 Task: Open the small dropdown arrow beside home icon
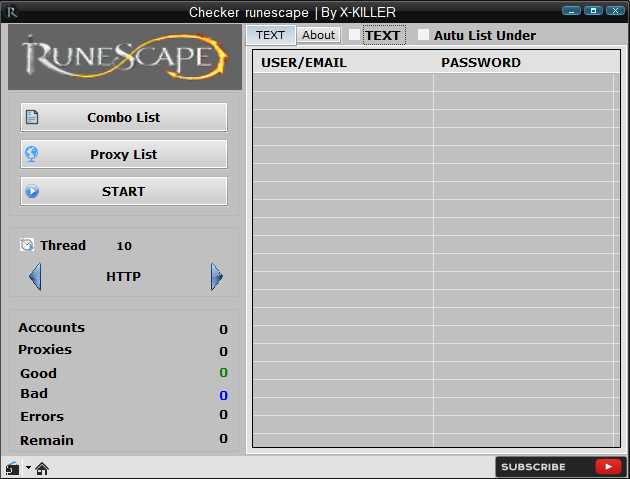point(28,467)
